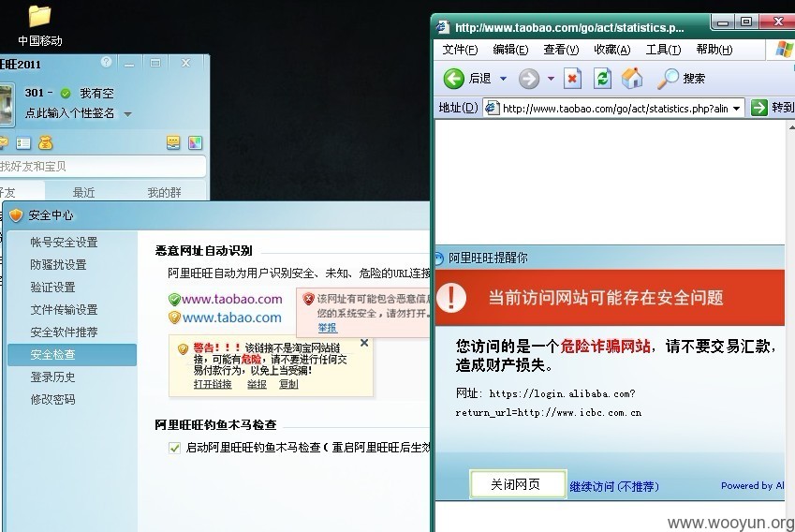Click 复制 in the warning tooltip
Image resolution: width=795 pixels, height=532 pixels.
click(x=288, y=384)
